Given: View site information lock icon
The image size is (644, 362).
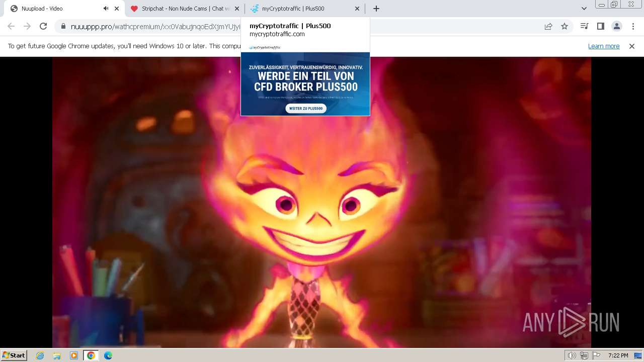Looking at the screenshot, I should tap(63, 27).
